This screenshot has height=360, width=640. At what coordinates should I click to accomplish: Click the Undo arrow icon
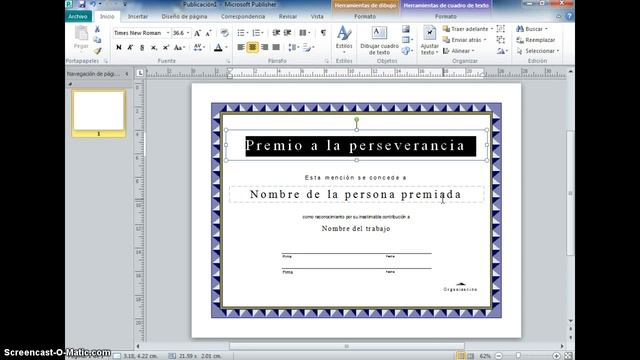tap(93, 4)
